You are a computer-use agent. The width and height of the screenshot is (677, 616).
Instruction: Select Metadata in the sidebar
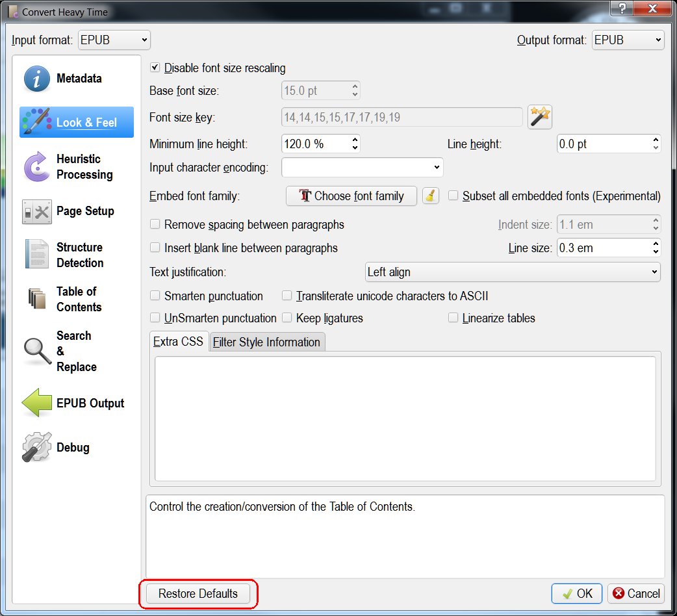click(79, 79)
